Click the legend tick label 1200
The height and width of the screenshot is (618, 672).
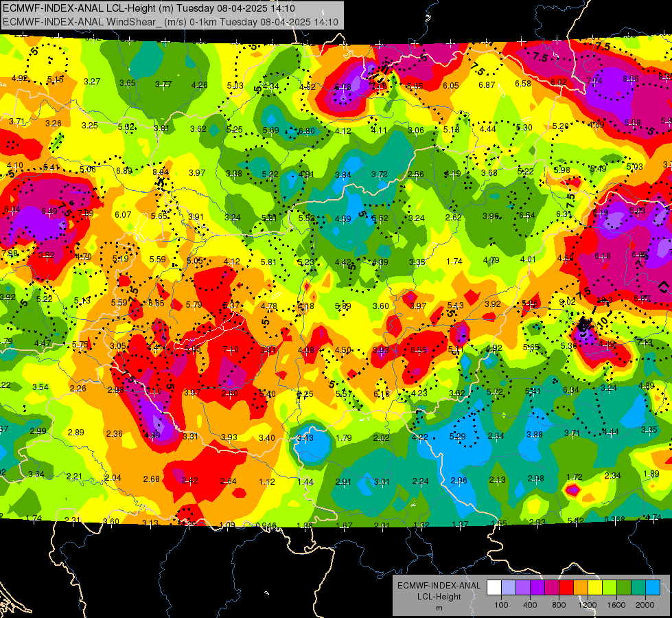(x=587, y=605)
